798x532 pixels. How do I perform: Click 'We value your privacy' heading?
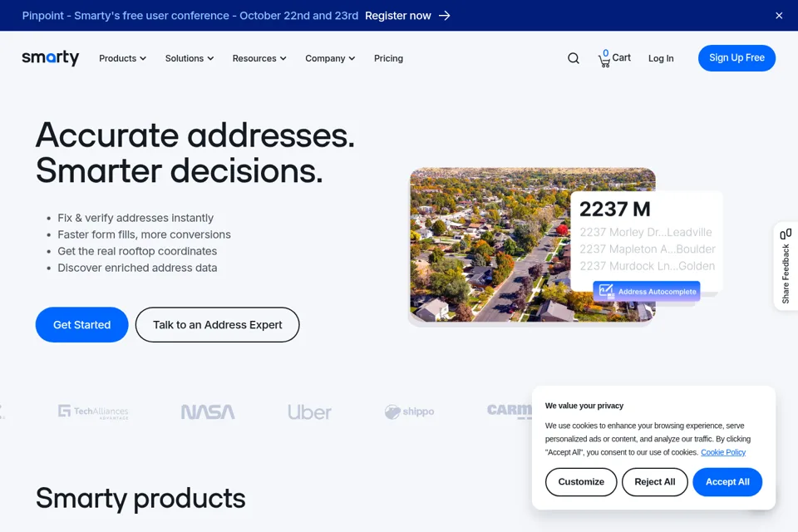(x=584, y=406)
